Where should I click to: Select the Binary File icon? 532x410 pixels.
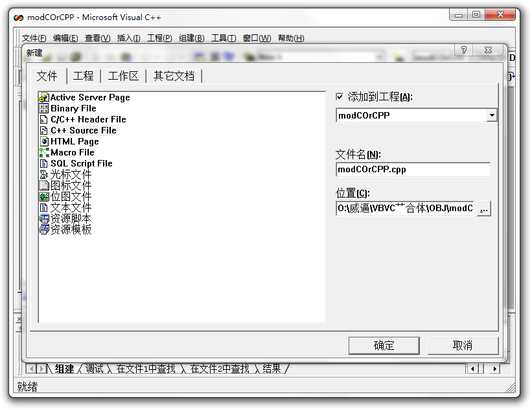point(44,109)
